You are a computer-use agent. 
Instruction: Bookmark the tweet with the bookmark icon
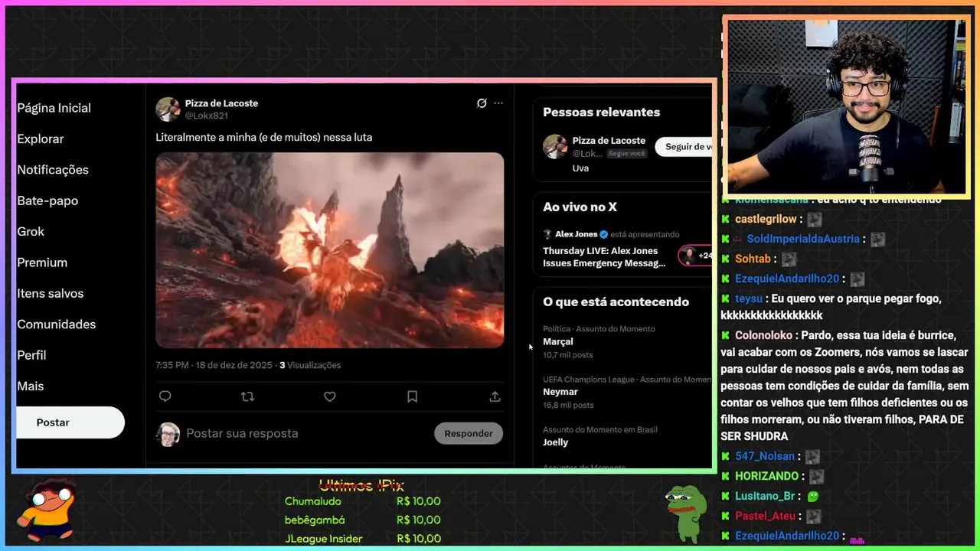click(x=412, y=396)
